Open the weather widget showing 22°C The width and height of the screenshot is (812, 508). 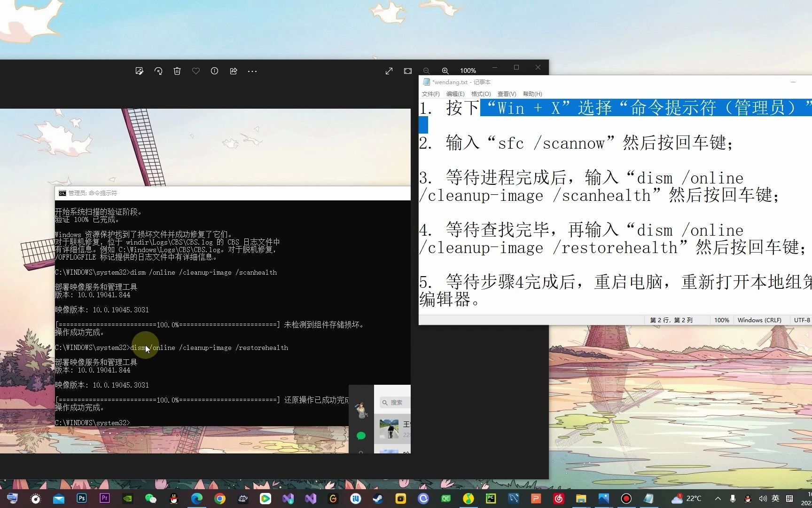point(687,499)
